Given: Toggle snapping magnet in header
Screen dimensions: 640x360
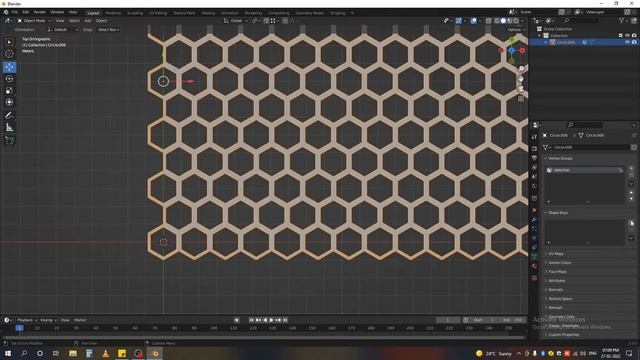Looking at the screenshot, I should click(266, 21).
